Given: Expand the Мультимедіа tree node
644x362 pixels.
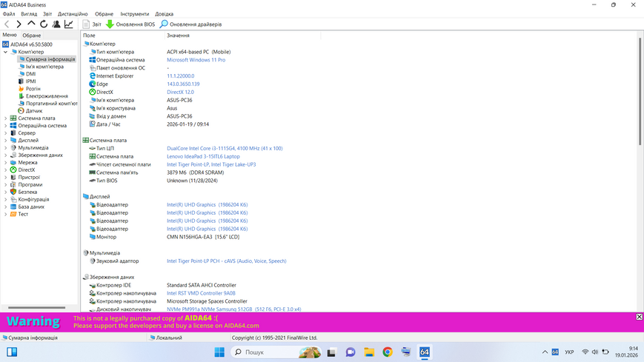Looking at the screenshot, I should [5, 148].
